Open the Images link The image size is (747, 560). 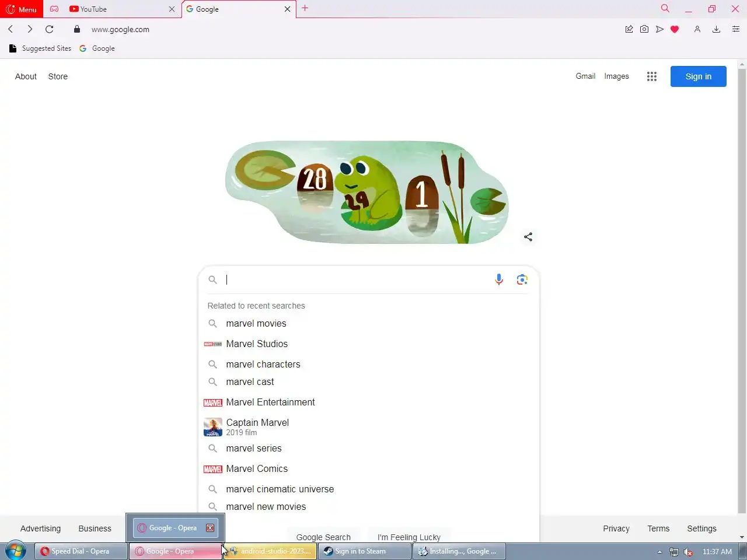[616, 76]
